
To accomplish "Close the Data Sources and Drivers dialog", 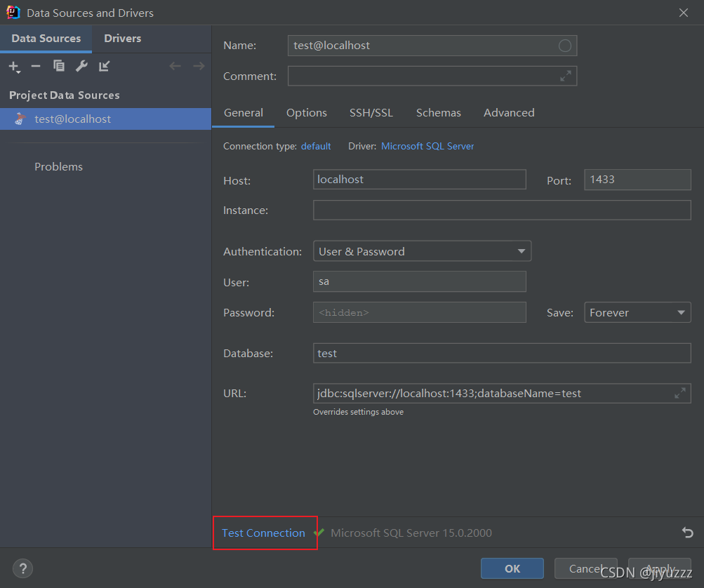I will pyautogui.click(x=684, y=13).
